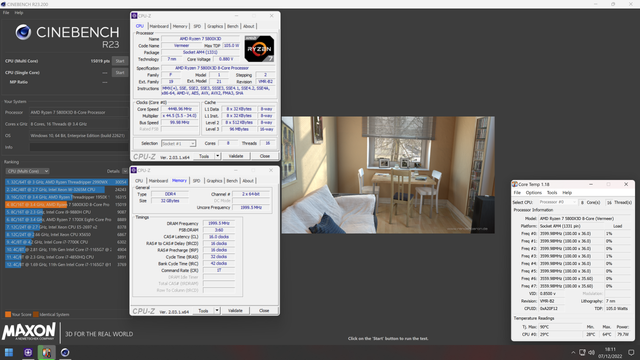Image resolution: width=640 pixels, height=360 pixels.
Task: Click the Info input field in Cinebench
Action: click(x=79, y=147)
